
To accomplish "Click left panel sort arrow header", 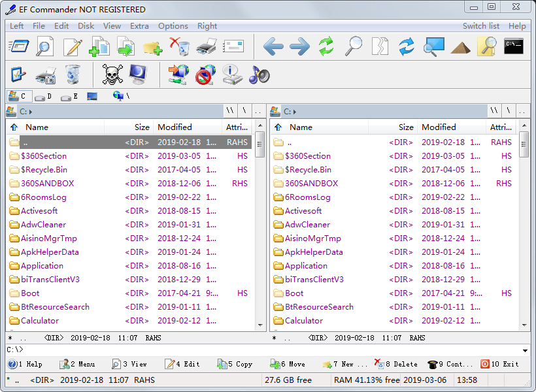I will 14,127.
